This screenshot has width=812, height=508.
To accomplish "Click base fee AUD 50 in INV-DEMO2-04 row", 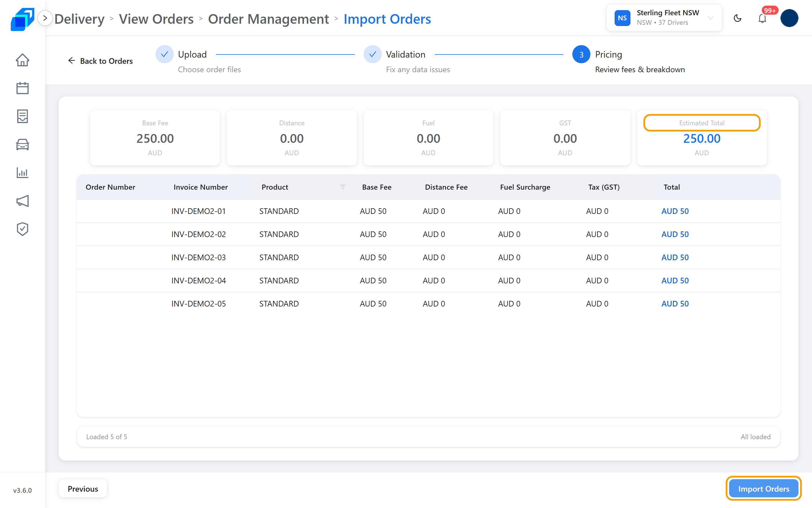I will pos(373,281).
